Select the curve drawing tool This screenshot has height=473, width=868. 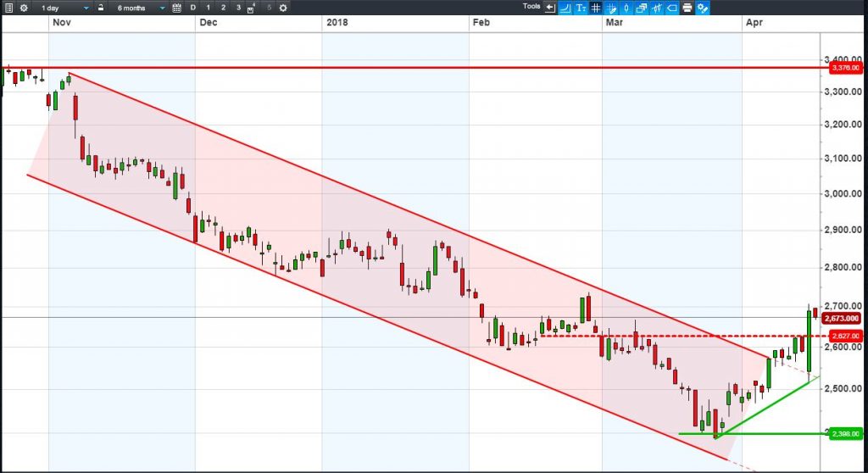point(565,8)
